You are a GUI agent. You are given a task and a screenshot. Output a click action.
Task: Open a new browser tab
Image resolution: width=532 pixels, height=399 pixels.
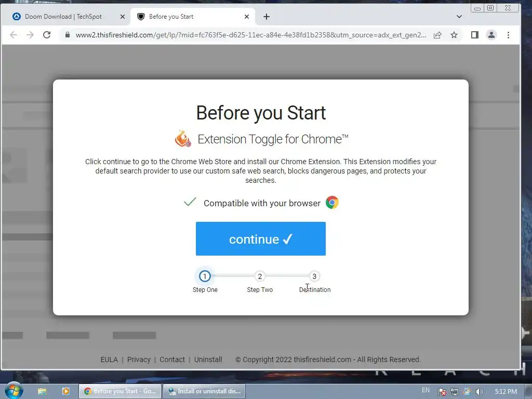[x=267, y=17]
